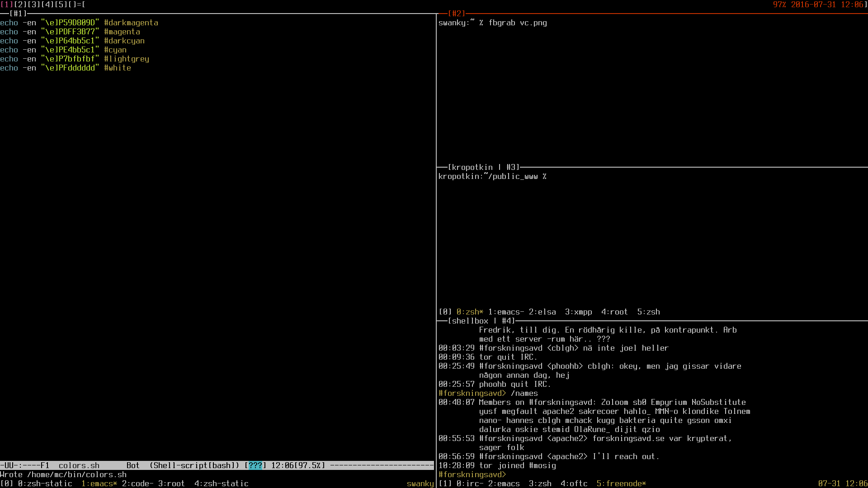
Task: Click the []= layout indicator
Action: 75,5
